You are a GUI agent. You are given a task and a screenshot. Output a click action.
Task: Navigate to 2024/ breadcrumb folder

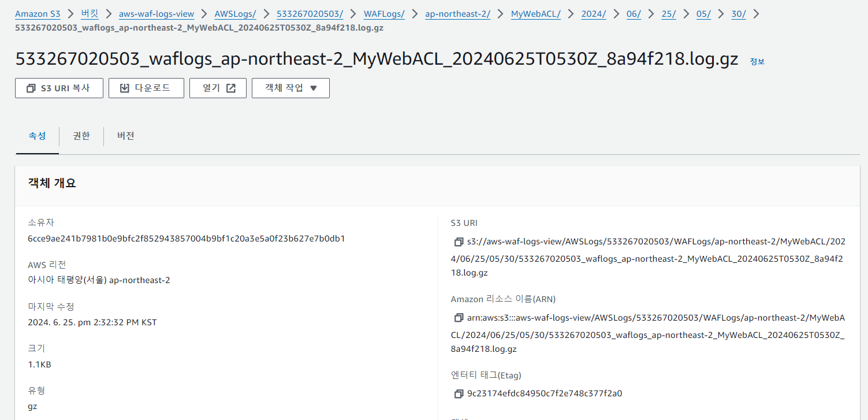pos(594,14)
